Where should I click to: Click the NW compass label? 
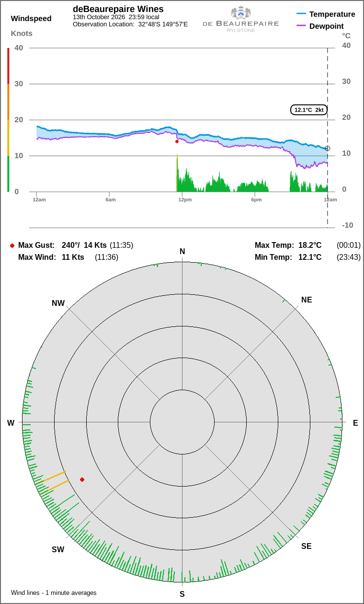58,303
